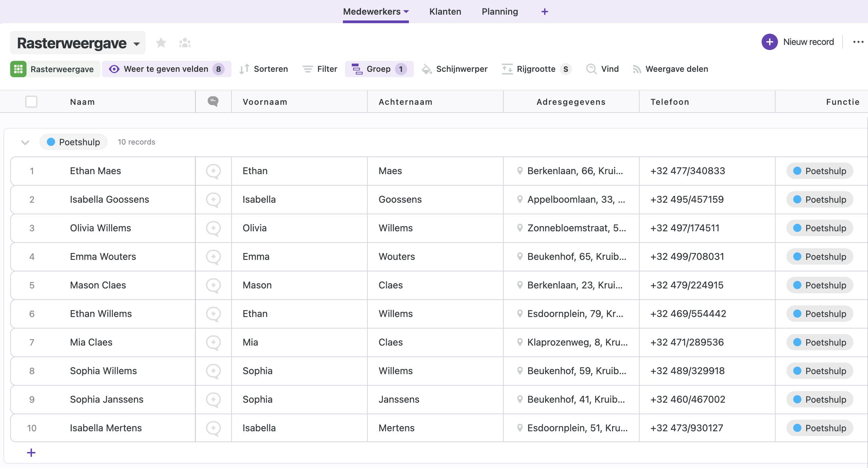Image resolution: width=868 pixels, height=468 pixels.
Task: Click the Weergave delen share icon
Action: [x=637, y=69]
